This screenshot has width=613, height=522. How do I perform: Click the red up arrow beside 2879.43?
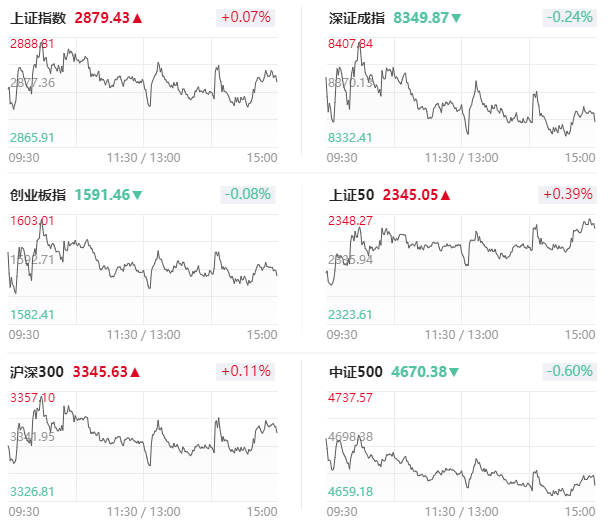pos(137,18)
